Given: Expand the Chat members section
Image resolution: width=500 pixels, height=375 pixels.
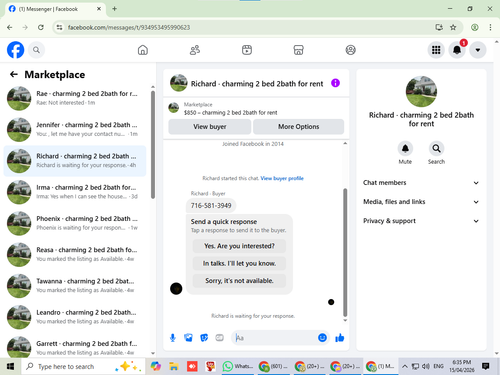Looking at the screenshot, I should coord(421,183).
